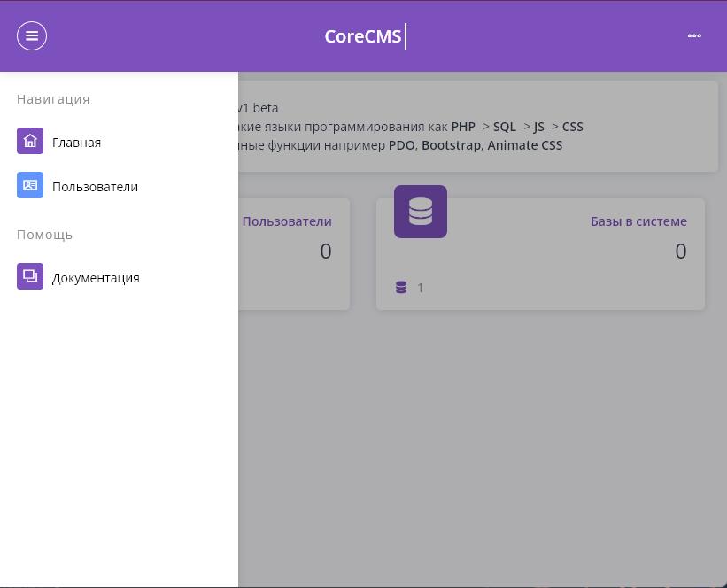Click the Пользователи card title
The image size is (727, 588).
coord(287,221)
